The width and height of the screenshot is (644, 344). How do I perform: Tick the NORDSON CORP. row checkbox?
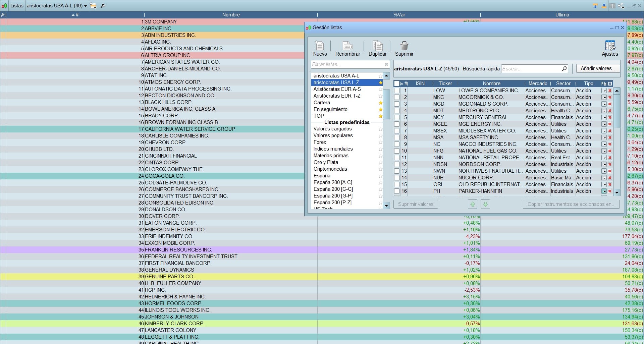pyautogui.click(x=397, y=164)
